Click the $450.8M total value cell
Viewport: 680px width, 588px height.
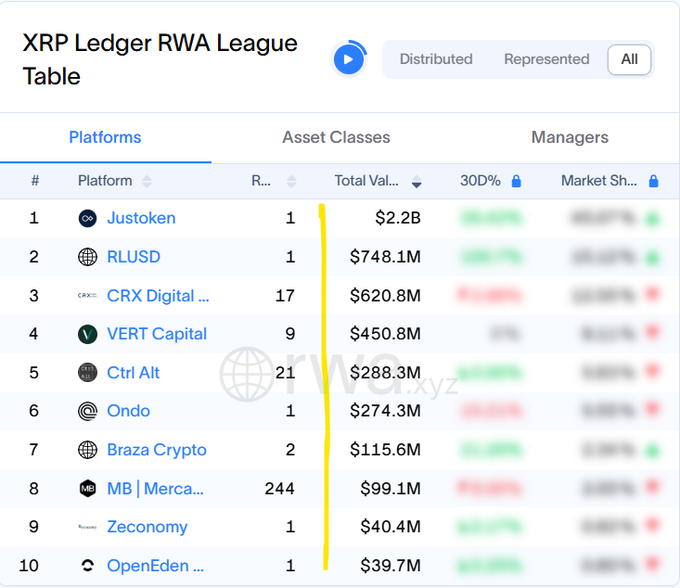point(385,334)
